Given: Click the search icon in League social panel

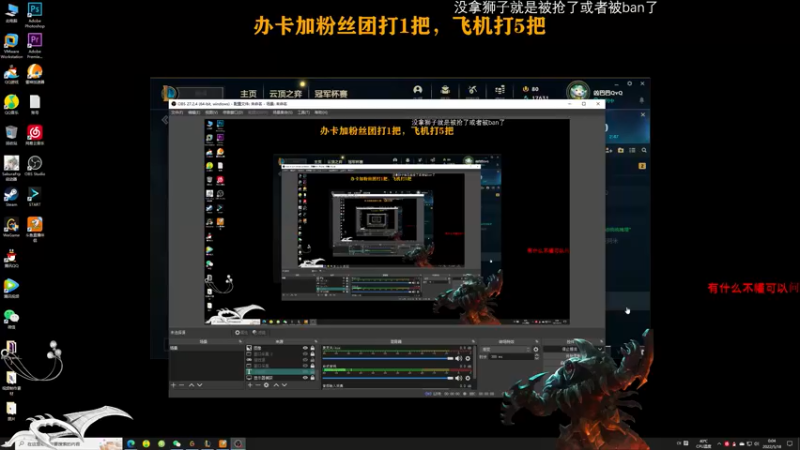Looking at the screenshot, I should point(644,150).
